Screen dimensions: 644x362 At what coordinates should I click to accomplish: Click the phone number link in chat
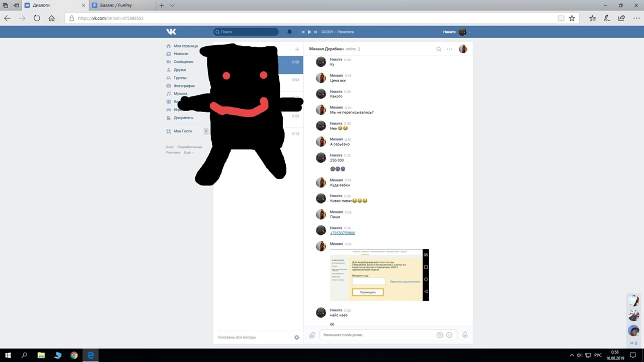[x=342, y=233]
